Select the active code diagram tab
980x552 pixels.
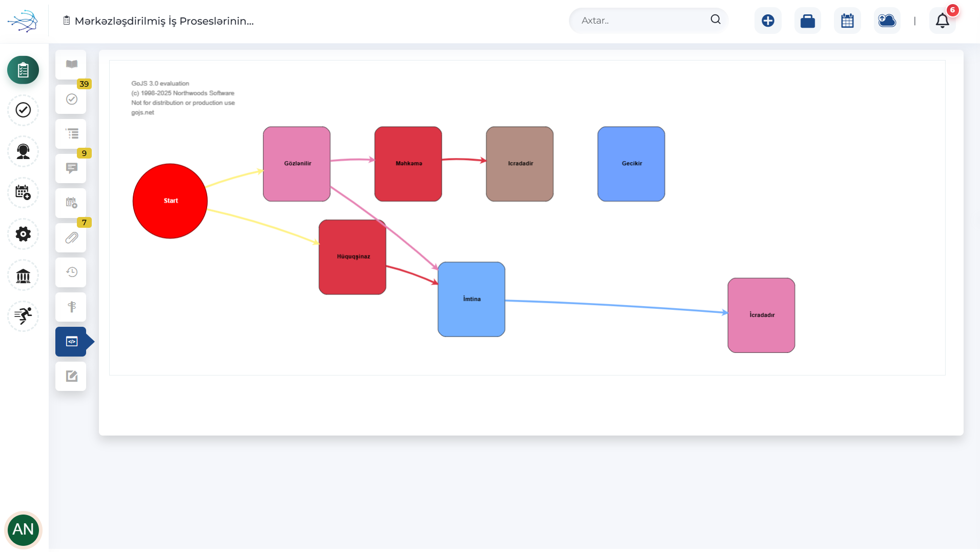pos(71,342)
